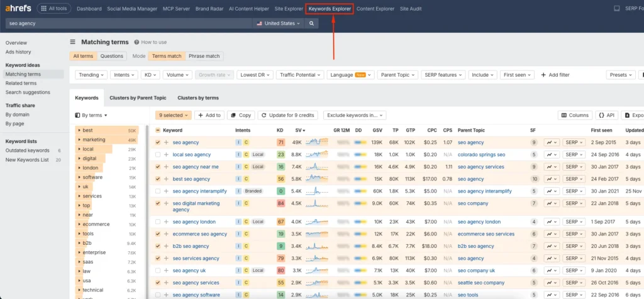Viewport: 644px width, 299px height.
Task: Click the All tools grid button
Action: (x=54, y=9)
